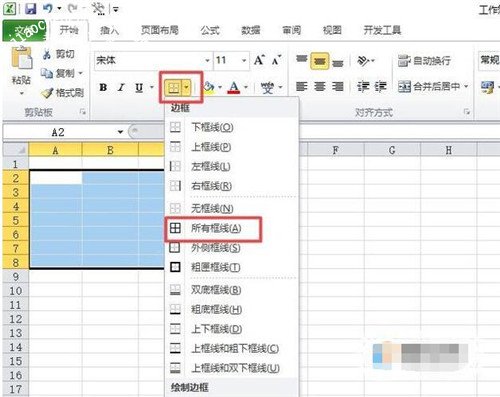Choose 左框线(L) left border
This screenshot has width=500, height=397.
(231, 166)
